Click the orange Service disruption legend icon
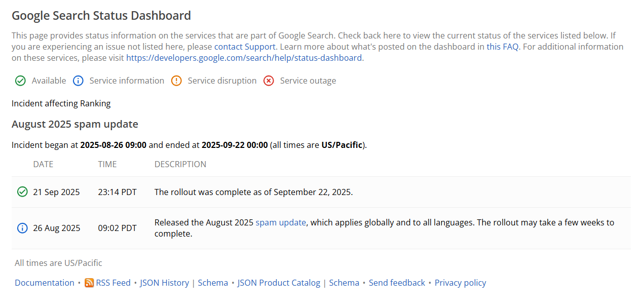Viewport: 644px width, 308px height. pos(176,81)
